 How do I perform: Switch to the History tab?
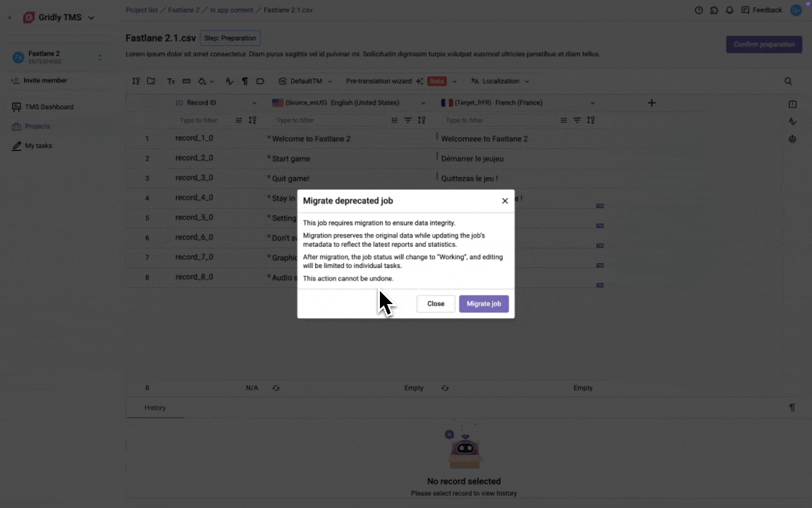click(x=155, y=408)
